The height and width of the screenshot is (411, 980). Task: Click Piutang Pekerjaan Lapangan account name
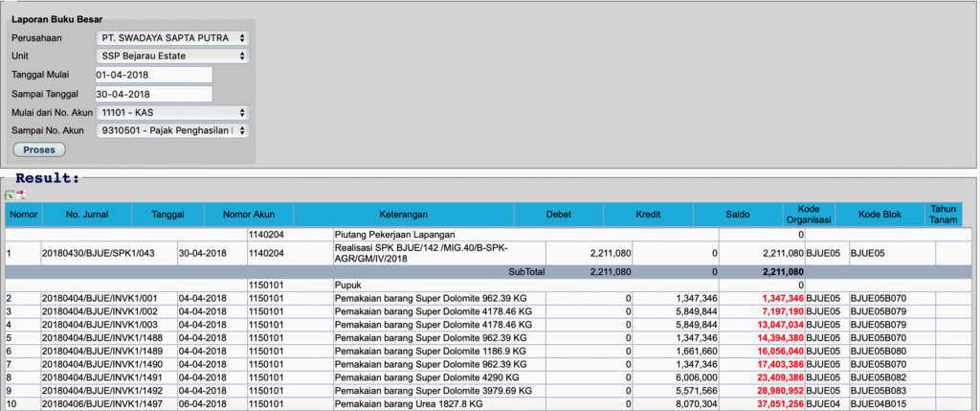click(x=397, y=236)
